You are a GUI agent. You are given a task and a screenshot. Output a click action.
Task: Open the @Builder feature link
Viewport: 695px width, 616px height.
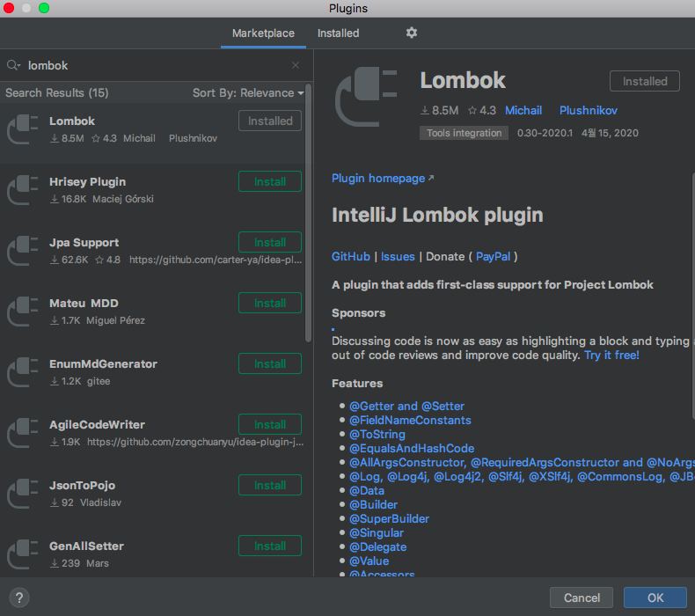[373, 505]
